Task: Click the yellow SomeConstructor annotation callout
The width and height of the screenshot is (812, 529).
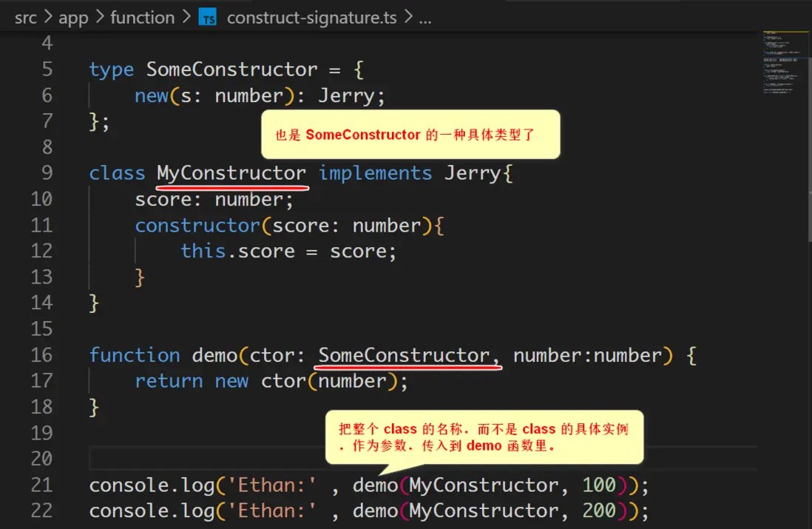Action: [x=410, y=135]
